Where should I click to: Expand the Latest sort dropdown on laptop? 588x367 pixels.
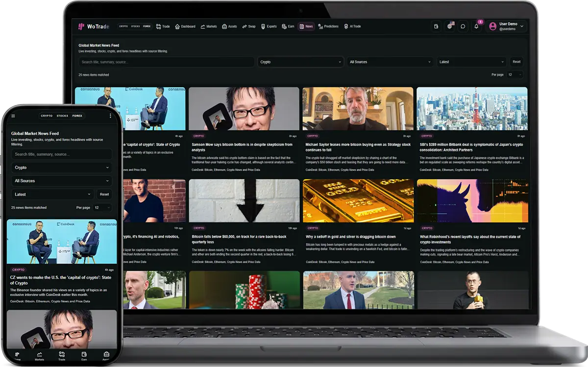[471, 62]
